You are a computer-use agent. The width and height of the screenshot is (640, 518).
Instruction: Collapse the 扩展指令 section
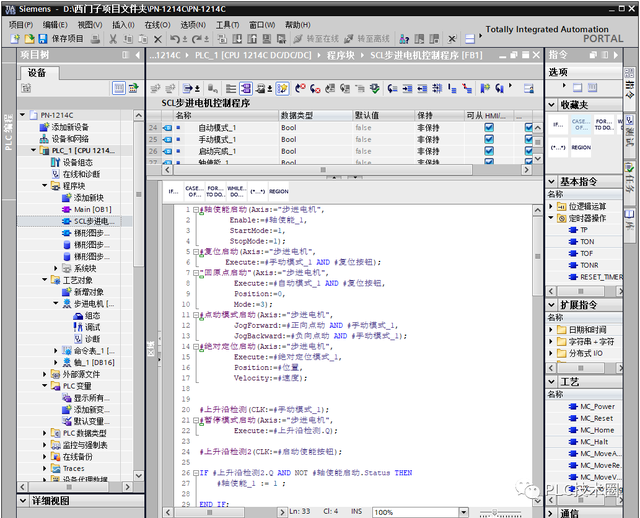(x=551, y=305)
